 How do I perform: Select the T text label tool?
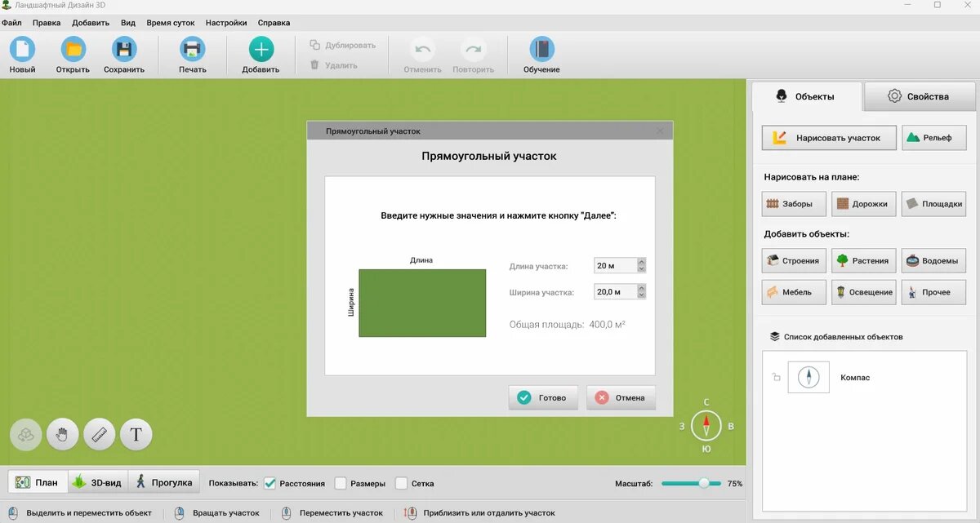(136, 435)
